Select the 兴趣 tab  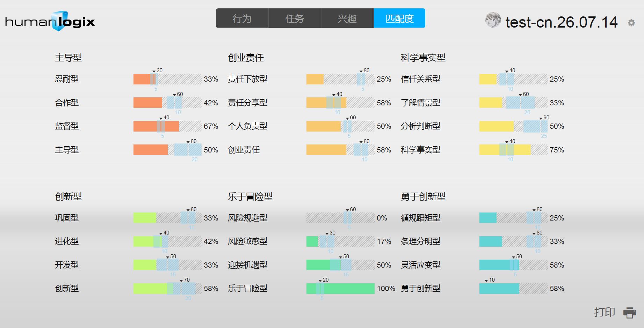pos(347,18)
